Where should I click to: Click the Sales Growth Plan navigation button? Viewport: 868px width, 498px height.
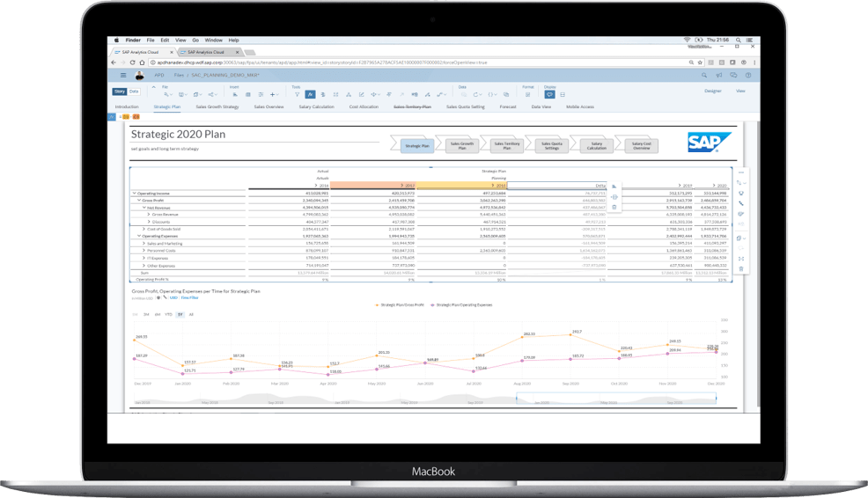pyautogui.click(x=461, y=145)
